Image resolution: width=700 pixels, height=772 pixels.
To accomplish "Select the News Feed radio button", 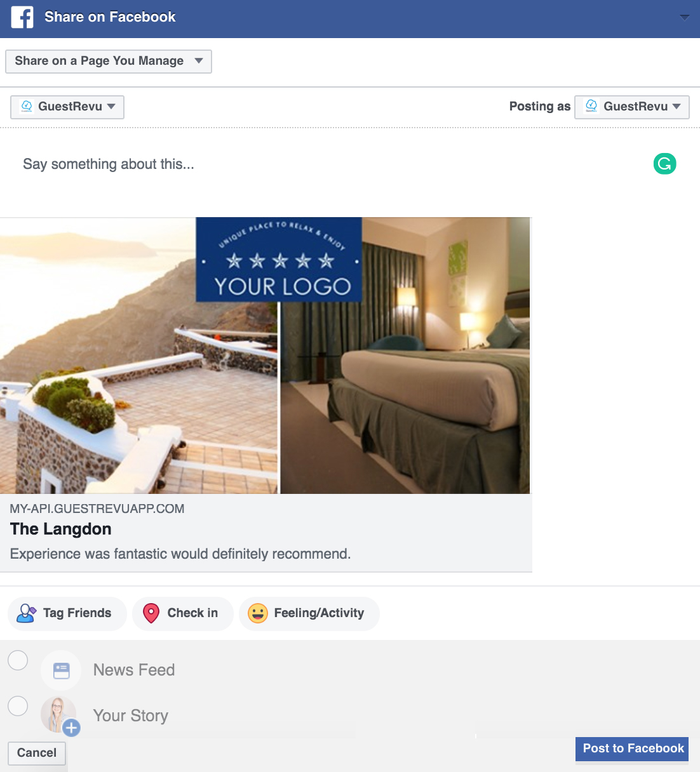I will 18,660.
